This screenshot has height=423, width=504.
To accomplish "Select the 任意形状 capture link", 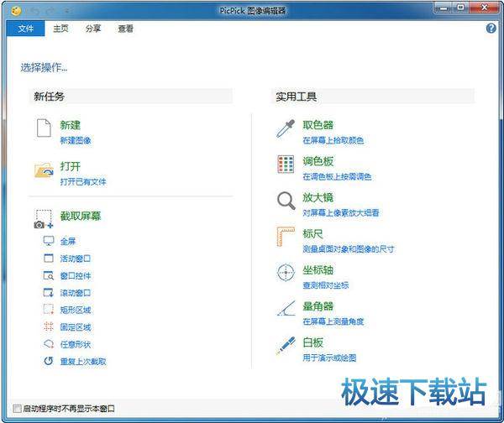I will click(76, 344).
